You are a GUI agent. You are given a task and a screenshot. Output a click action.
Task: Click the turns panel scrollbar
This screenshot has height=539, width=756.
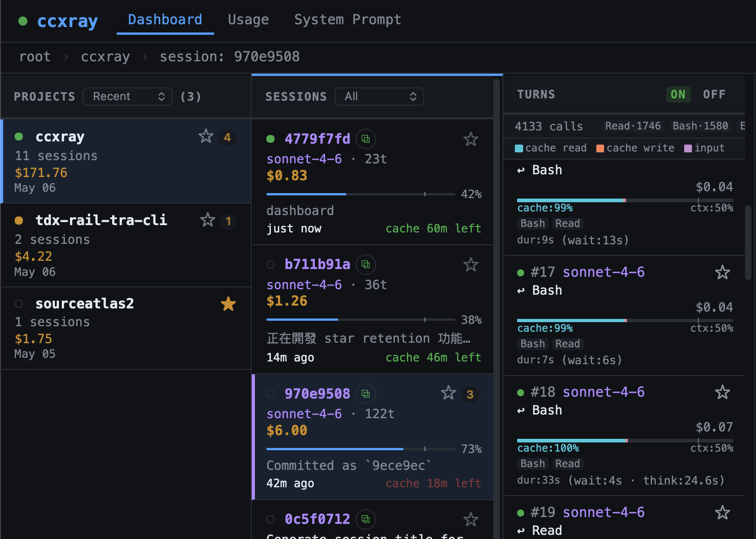[x=748, y=243]
